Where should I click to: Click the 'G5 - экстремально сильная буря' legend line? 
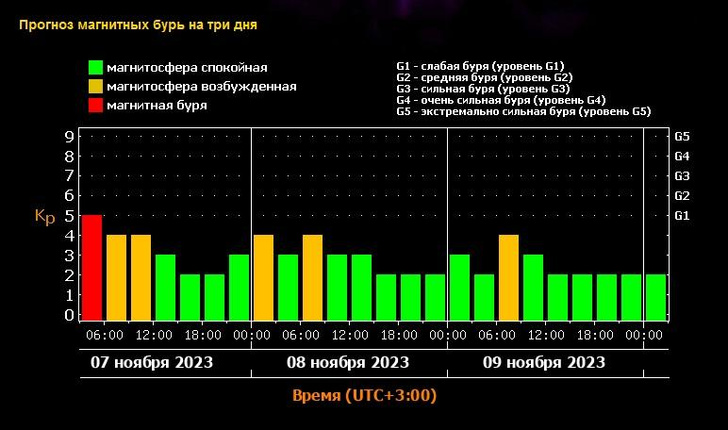(x=523, y=112)
